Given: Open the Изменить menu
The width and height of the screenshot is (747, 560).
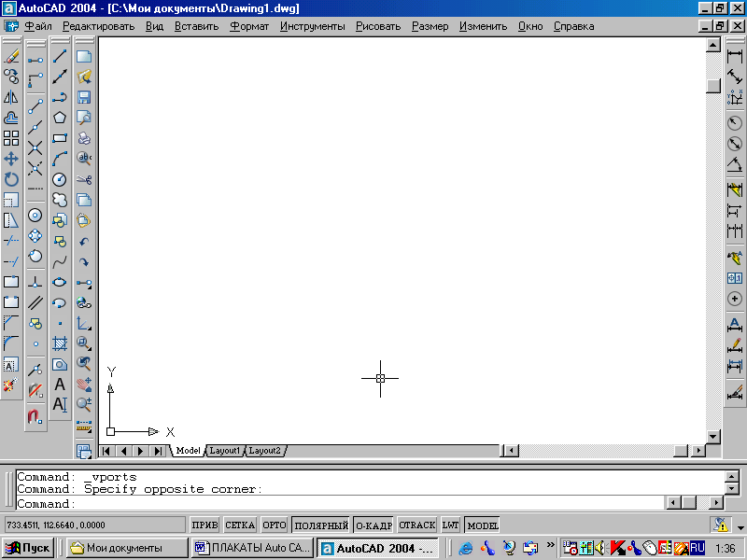Looking at the screenshot, I should pyautogui.click(x=483, y=26).
